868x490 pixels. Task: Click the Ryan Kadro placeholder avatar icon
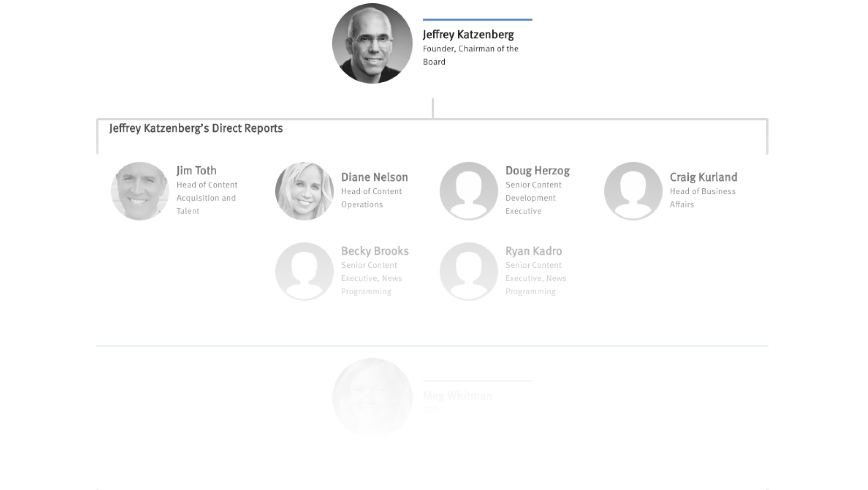(469, 271)
